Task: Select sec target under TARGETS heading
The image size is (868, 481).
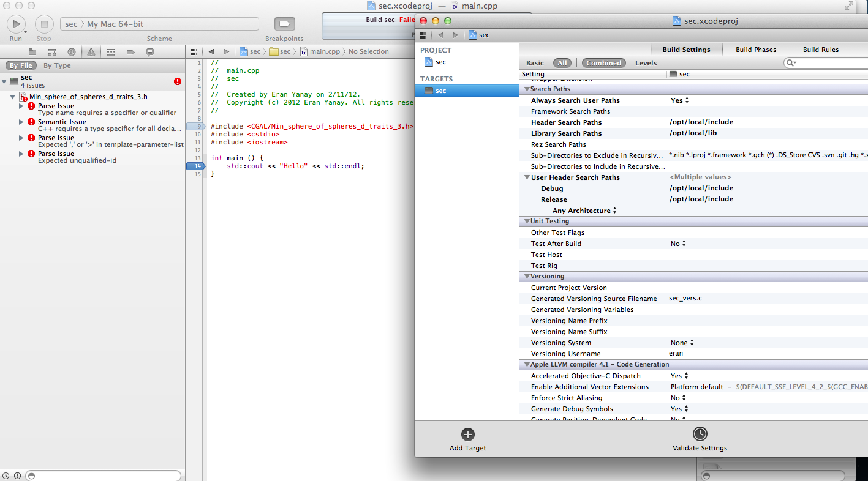Action: (467, 91)
